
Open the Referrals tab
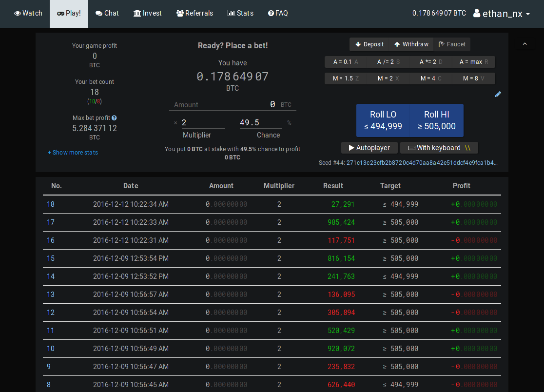click(x=194, y=13)
